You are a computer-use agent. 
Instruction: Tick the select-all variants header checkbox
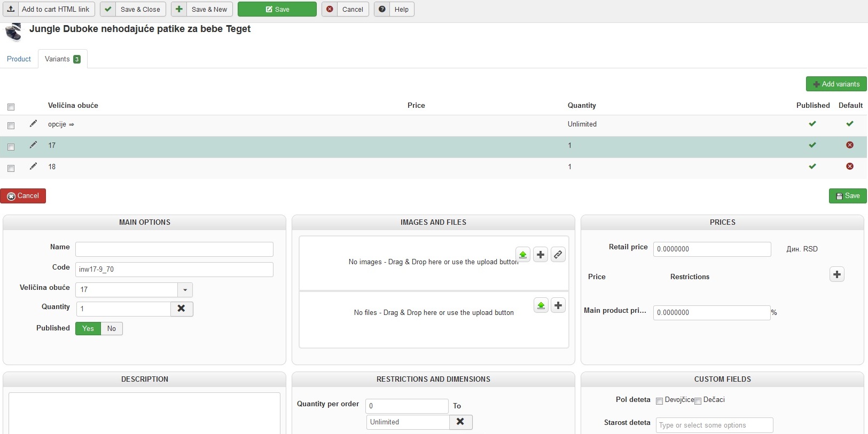pyautogui.click(x=11, y=107)
